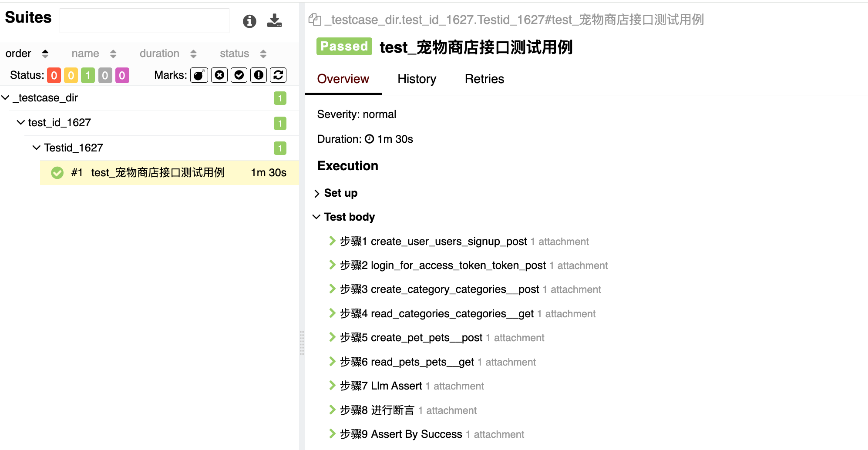This screenshot has width=868, height=450.
Task: Download the suites data as CSV
Action: pyautogui.click(x=274, y=20)
